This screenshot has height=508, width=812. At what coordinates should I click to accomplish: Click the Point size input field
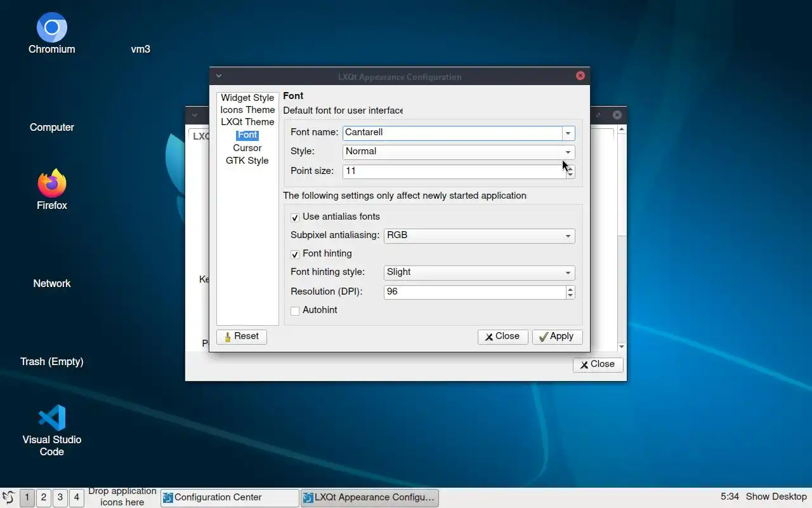pos(454,171)
